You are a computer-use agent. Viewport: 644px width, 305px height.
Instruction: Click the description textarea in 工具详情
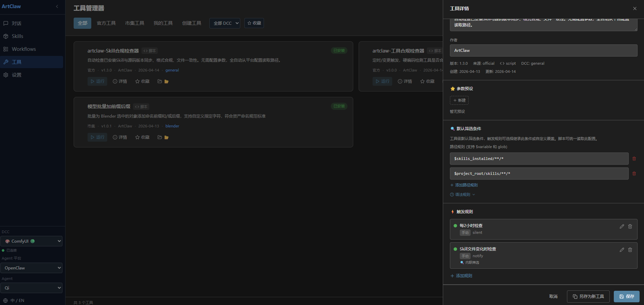pos(544,25)
